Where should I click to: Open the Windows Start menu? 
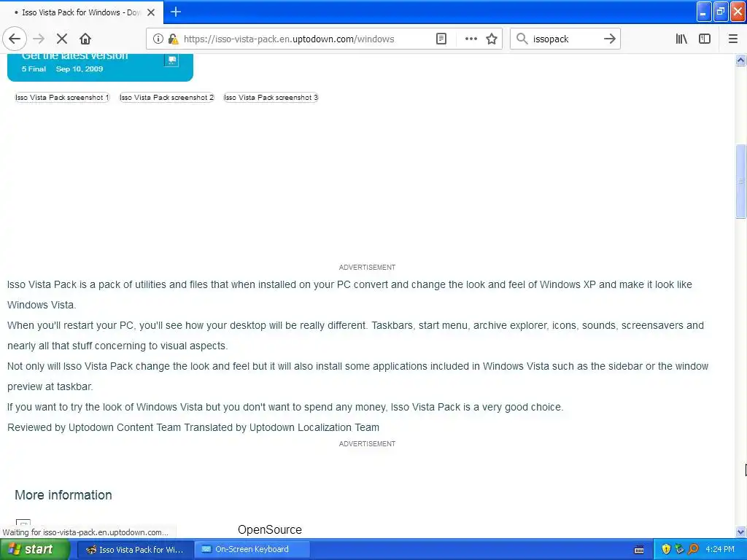pyautogui.click(x=35, y=550)
